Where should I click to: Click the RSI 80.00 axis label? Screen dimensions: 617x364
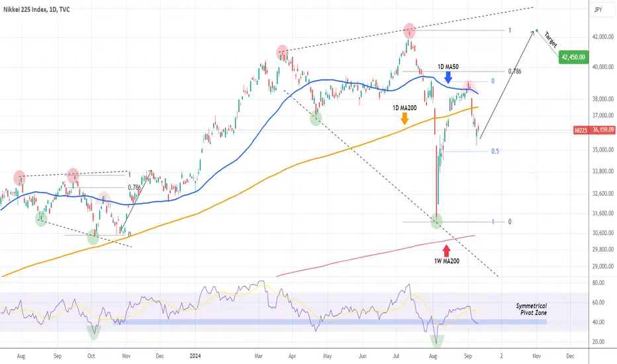coord(598,283)
